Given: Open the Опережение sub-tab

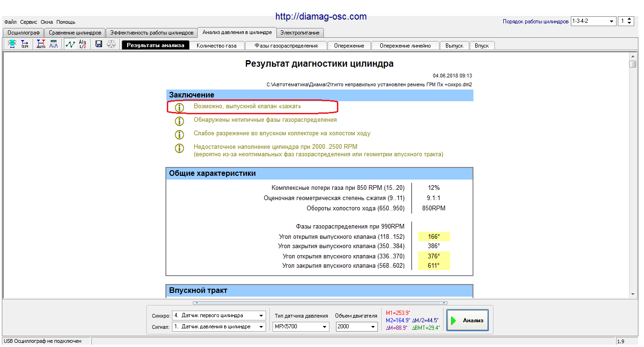Looking at the screenshot, I should [349, 46].
